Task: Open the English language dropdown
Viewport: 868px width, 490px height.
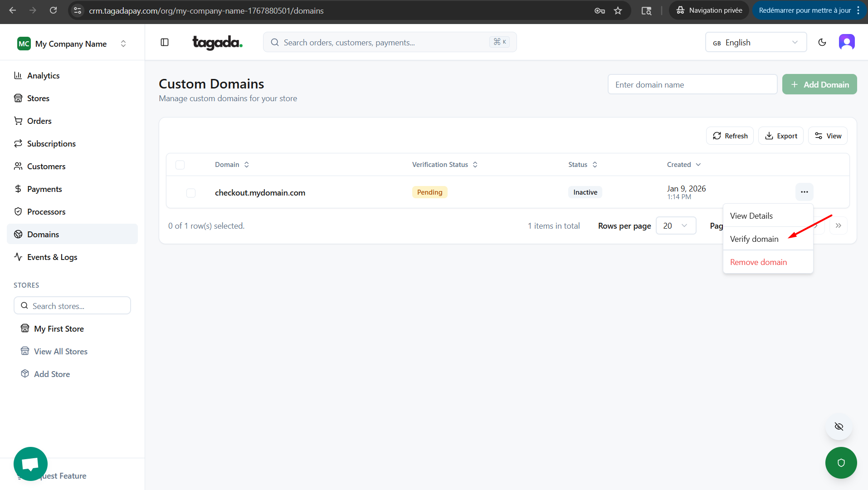Action: [x=756, y=42]
